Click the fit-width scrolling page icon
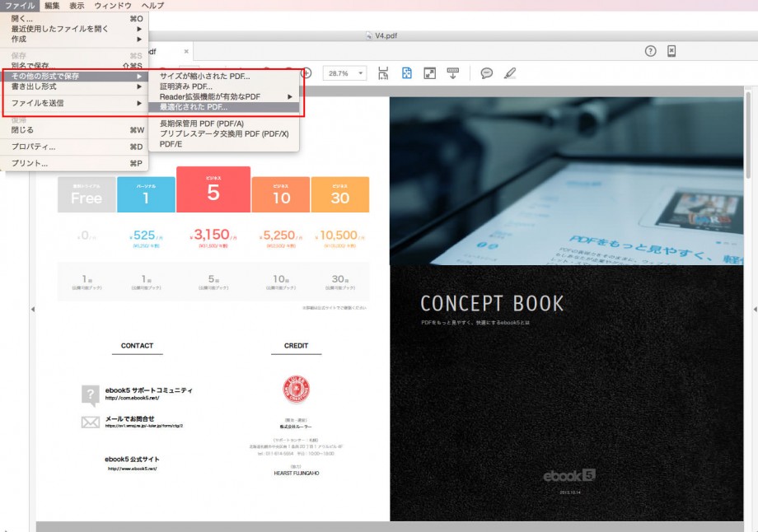 pos(383,73)
